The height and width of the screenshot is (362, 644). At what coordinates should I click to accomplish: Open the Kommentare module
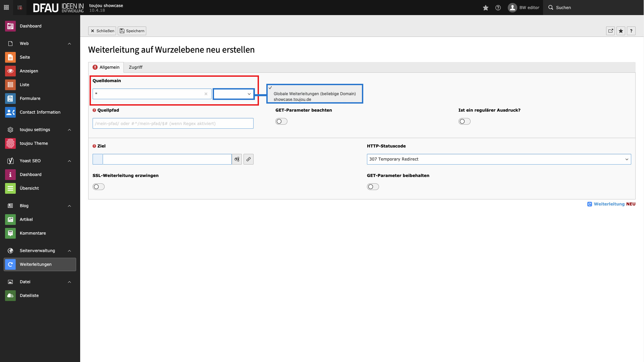tap(33, 233)
